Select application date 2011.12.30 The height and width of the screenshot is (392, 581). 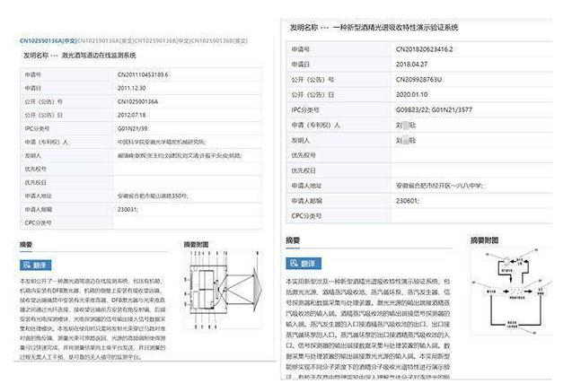[x=131, y=88]
